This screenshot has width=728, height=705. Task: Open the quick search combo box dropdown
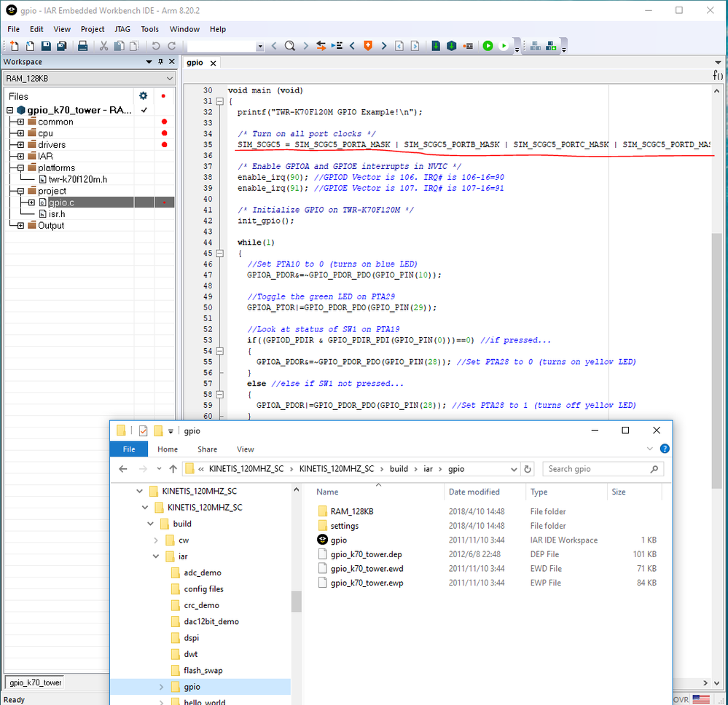[x=260, y=47]
